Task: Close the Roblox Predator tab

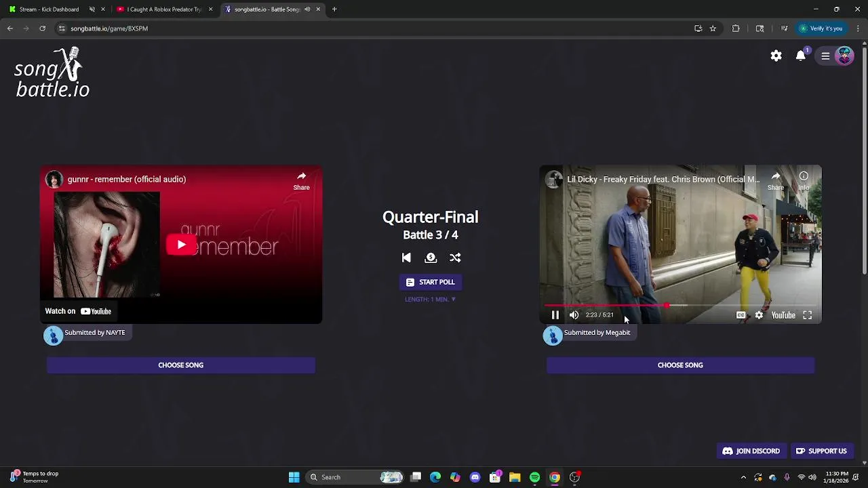Action: pyautogui.click(x=210, y=9)
